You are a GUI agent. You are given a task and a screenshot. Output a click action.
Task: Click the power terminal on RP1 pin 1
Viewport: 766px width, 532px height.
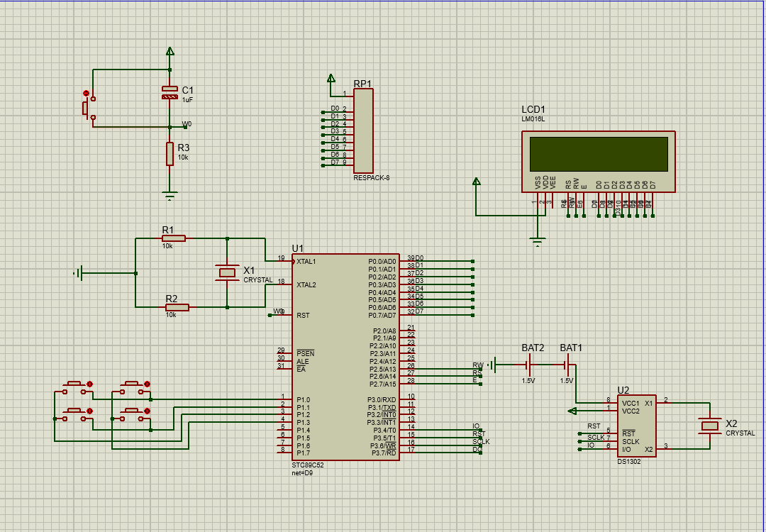(x=331, y=78)
